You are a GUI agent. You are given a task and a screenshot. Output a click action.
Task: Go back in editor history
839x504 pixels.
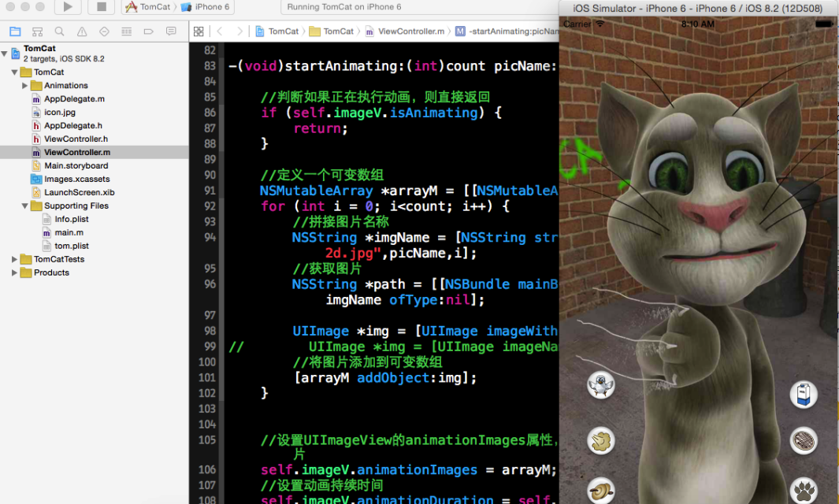pos(219,31)
